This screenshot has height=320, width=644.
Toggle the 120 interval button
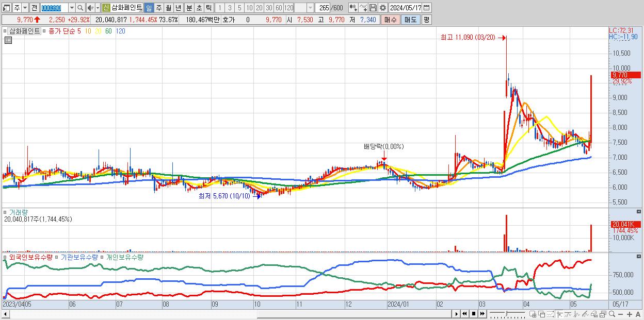tap(289, 8)
